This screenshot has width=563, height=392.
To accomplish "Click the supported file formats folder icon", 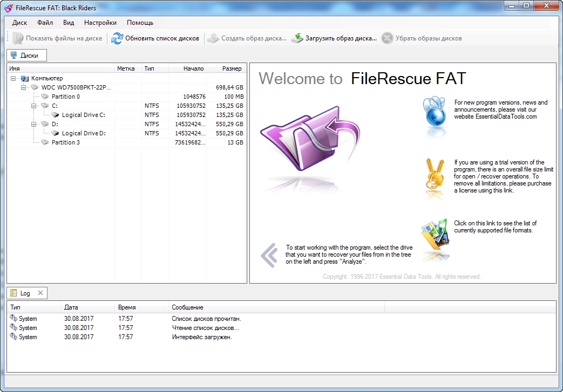I will point(435,235).
